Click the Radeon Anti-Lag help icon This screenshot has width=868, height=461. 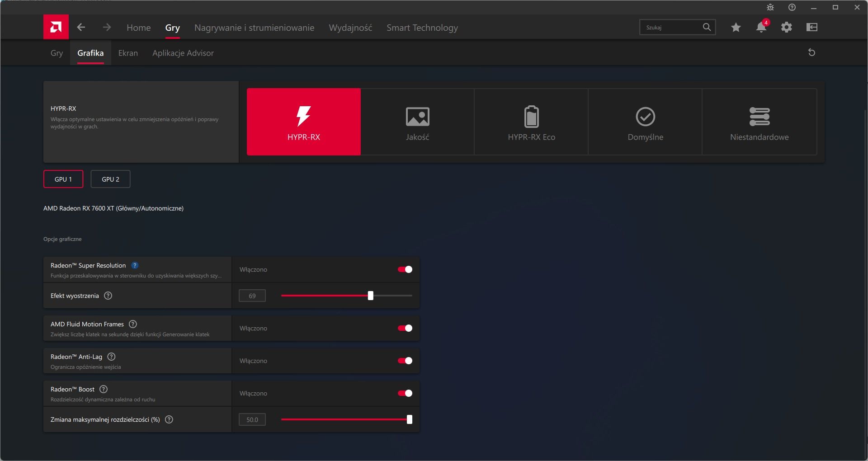point(111,357)
